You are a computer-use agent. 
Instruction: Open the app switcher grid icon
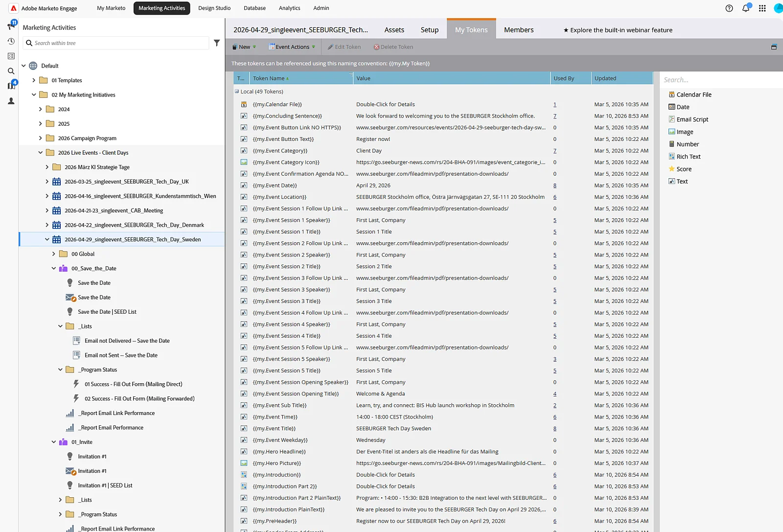click(762, 8)
